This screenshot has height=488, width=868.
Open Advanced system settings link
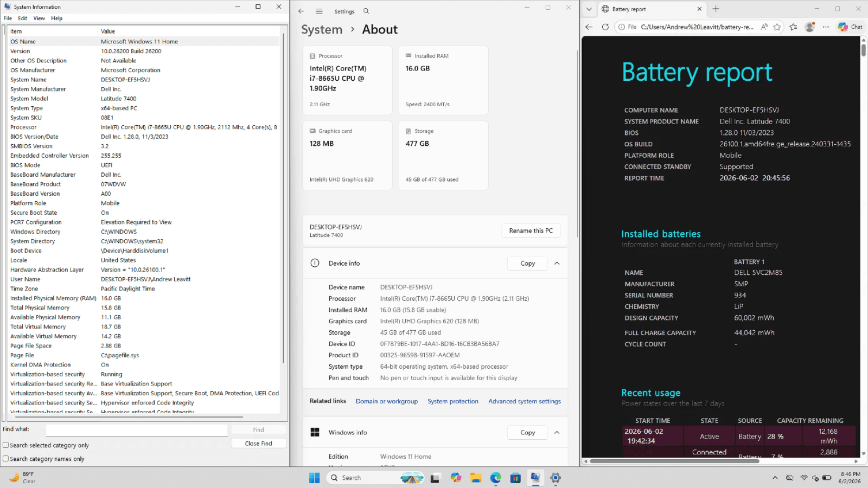pyautogui.click(x=525, y=401)
